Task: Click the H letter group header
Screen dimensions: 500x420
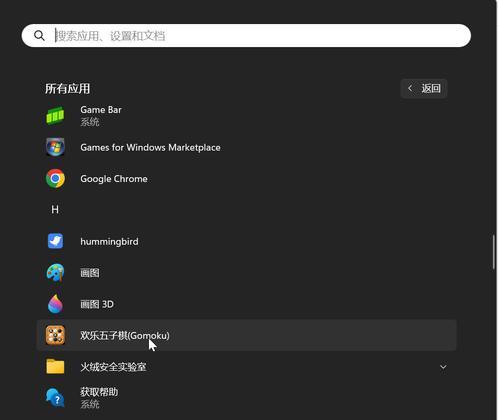Action: tap(55, 210)
